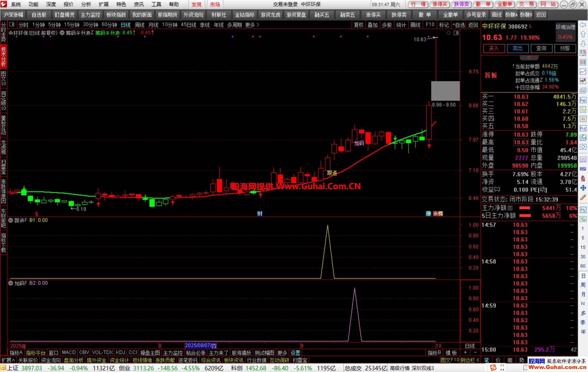This screenshot has width=588, height=372.
Task: Click the candlestick chart icon in right sidebar
Action: coord(583,81)
